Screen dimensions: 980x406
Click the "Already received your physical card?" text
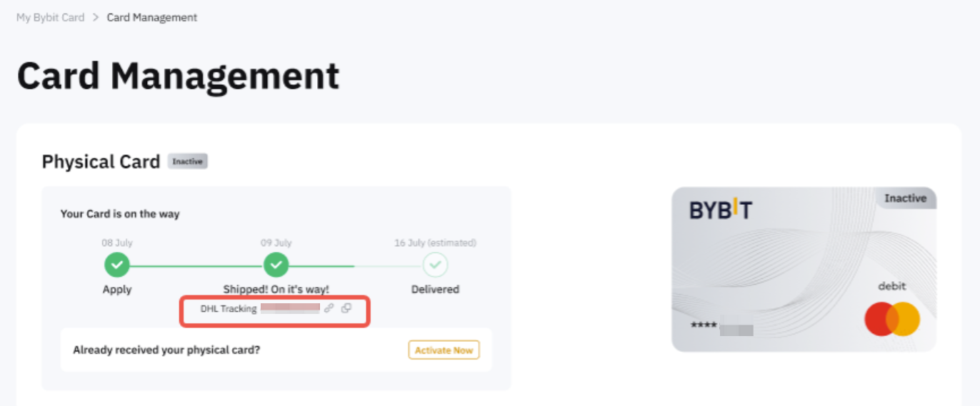(x=166, y=350)
